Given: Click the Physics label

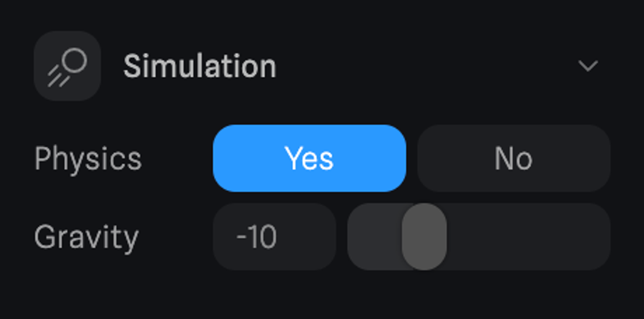Looking at the screenshot, I should tap(88, 158).
